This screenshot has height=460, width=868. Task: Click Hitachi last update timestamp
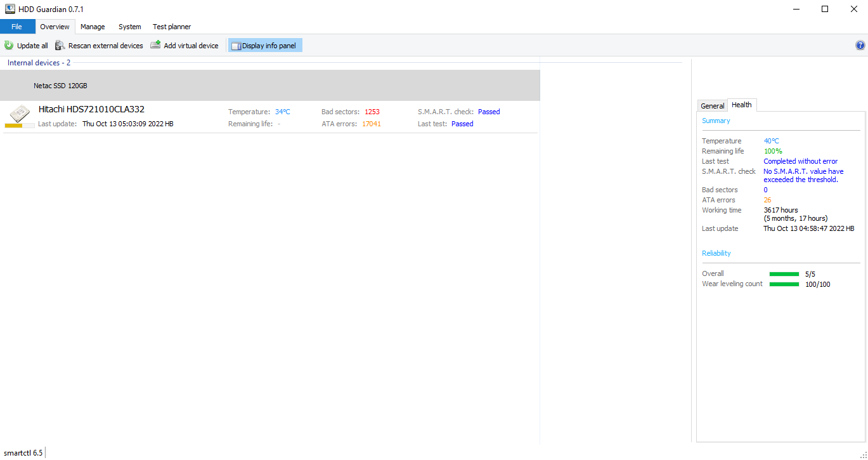[128, 124]
